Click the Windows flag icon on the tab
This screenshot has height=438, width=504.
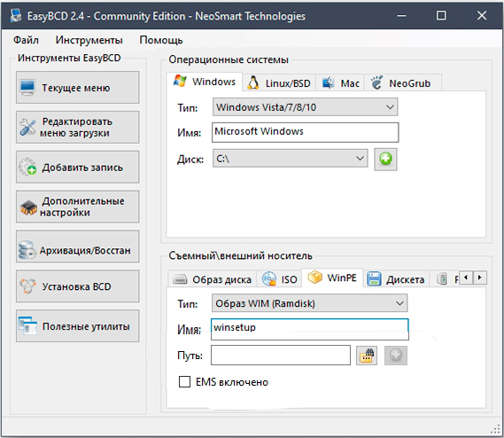click(180, 81)
